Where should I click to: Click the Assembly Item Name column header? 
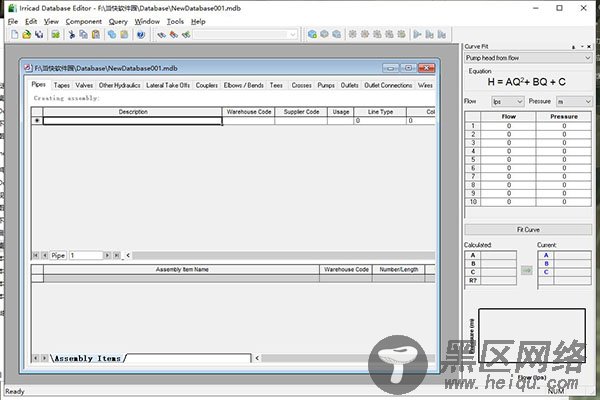182,269
